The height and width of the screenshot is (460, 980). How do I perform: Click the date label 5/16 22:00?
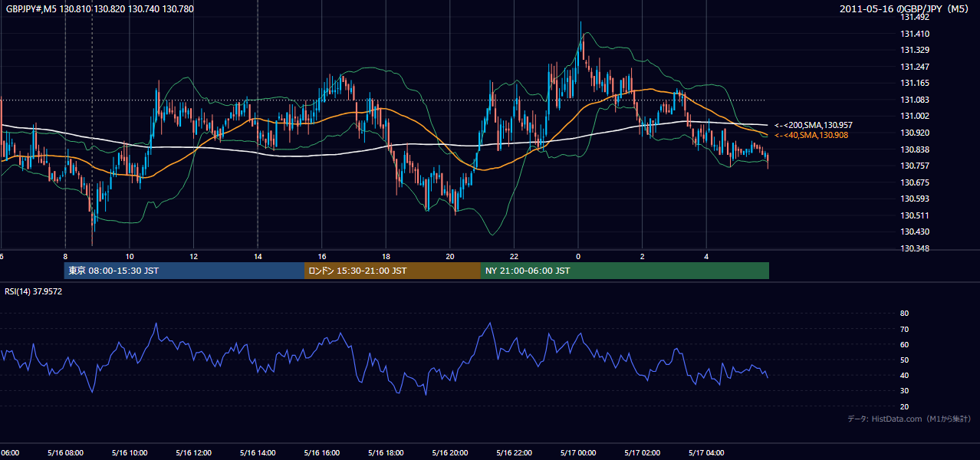click(x=514, y=453)
